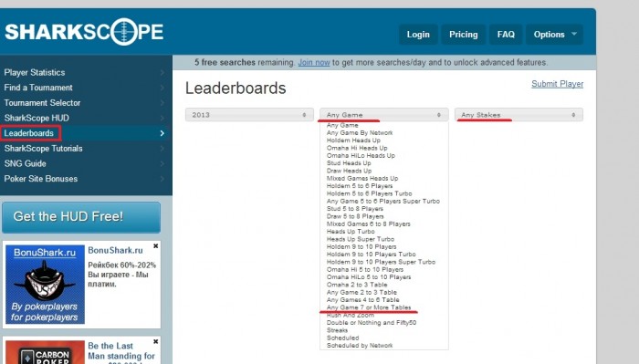Select 'Holdem Heads Up' option
Image resolution: width=639 pixels, height=364 pixels.
click(353, 140)
